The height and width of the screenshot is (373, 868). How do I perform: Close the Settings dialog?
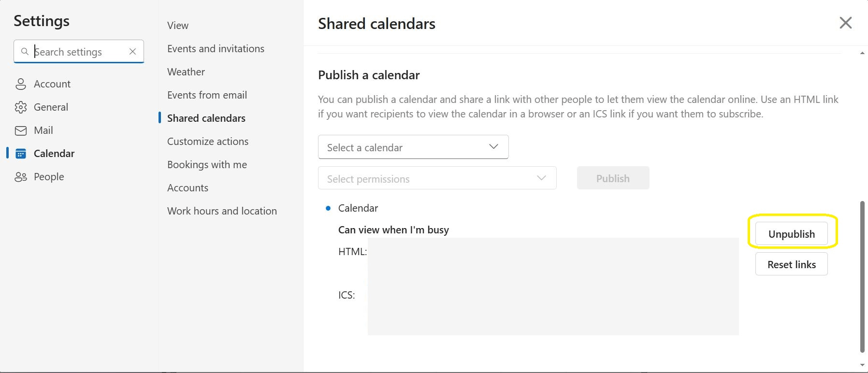click(845, 23)
